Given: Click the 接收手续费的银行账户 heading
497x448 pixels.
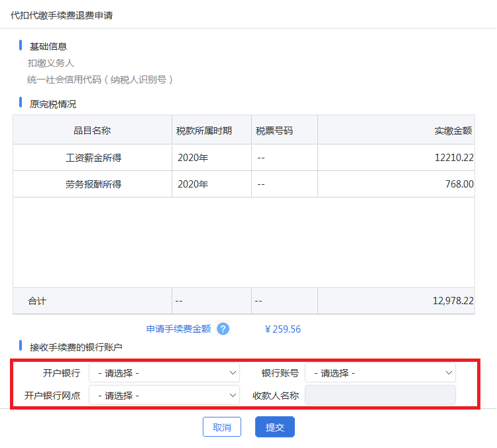Looking at the screenshot, I should pos(76,347).
